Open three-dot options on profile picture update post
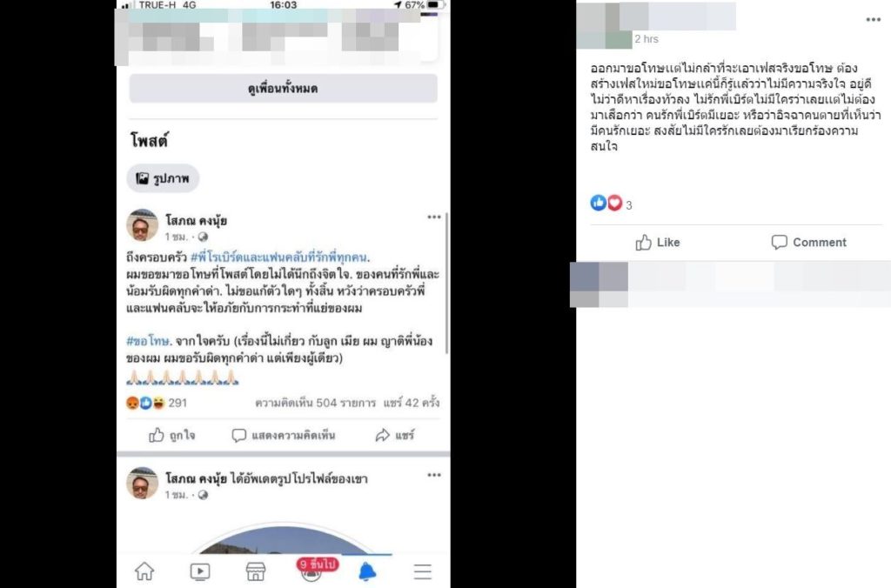The height and width of the screenshot is (588, 891). 434,475
